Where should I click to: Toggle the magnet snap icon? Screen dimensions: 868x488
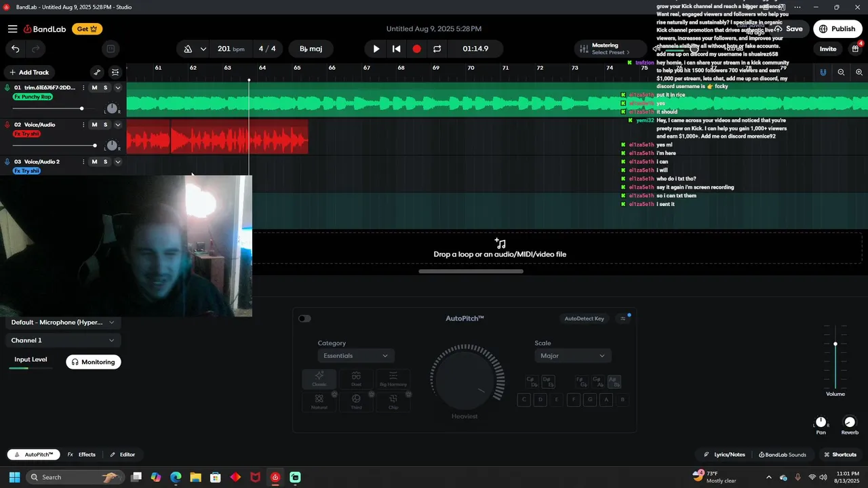pyautogui.click(x=823, y=72)
